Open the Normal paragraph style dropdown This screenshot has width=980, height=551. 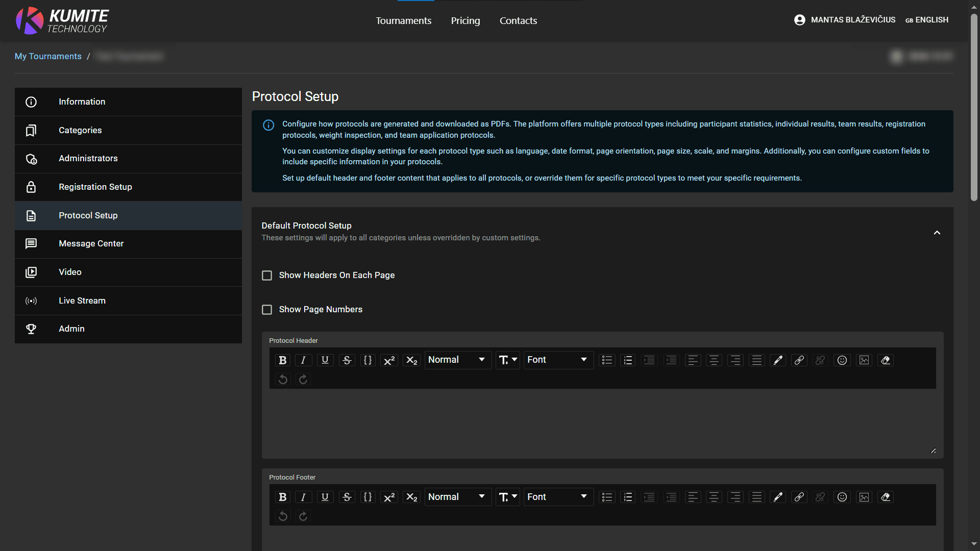(457, 360)
